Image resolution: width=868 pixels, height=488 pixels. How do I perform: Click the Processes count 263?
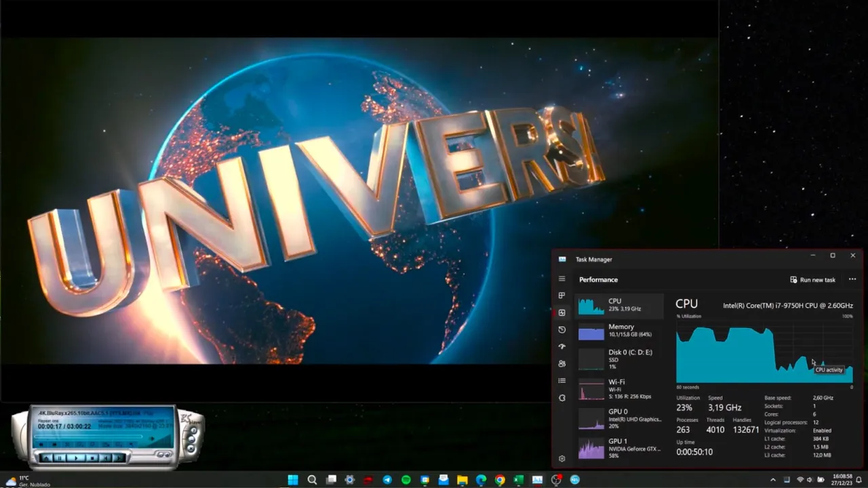tap(683, 430)
